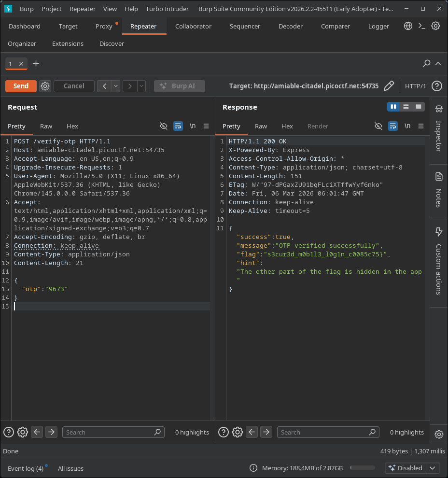Open the Request panel hamburger menu

[x=206, y=126]
